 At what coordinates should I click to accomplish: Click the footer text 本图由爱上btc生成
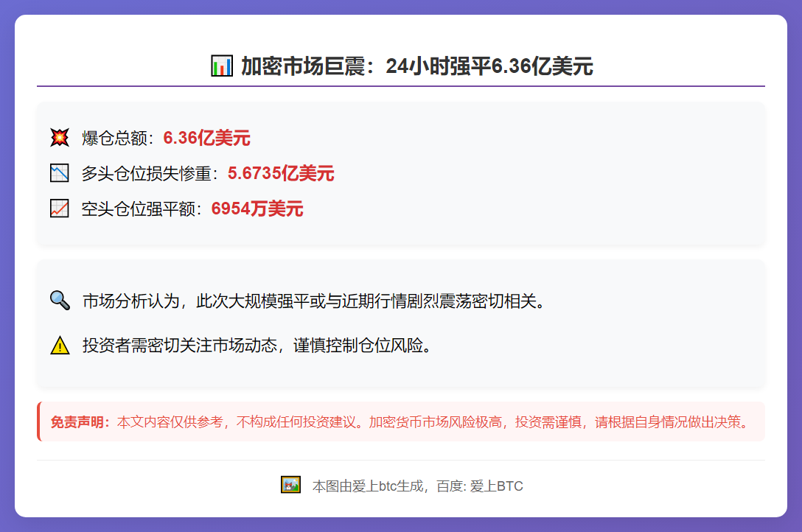click(x=369, y=485)
